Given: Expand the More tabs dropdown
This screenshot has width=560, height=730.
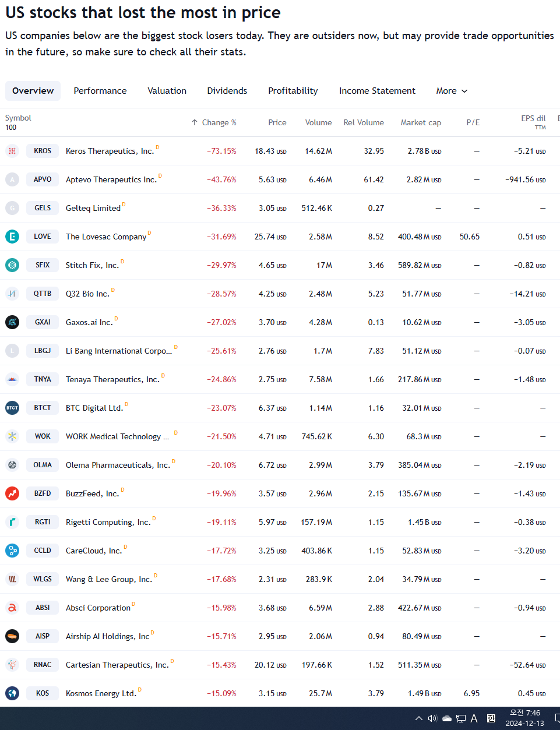Looking at the screenshot, I should 452,91.
